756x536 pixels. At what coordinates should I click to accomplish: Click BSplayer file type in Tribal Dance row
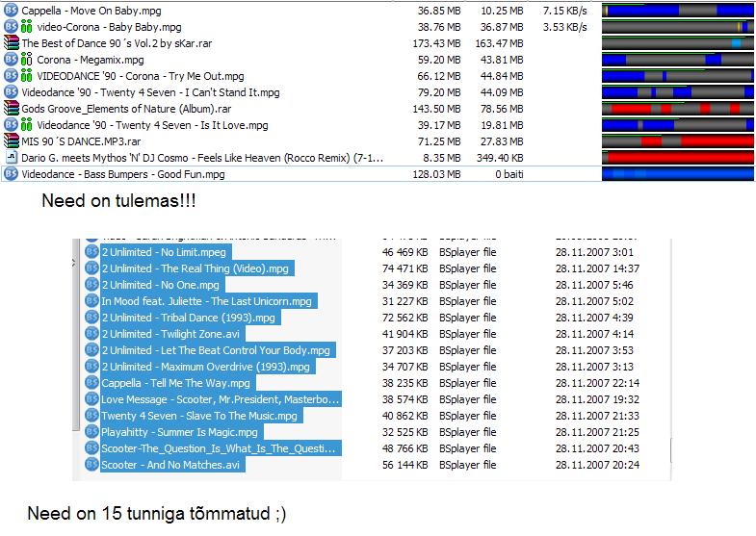click(468, 318)
